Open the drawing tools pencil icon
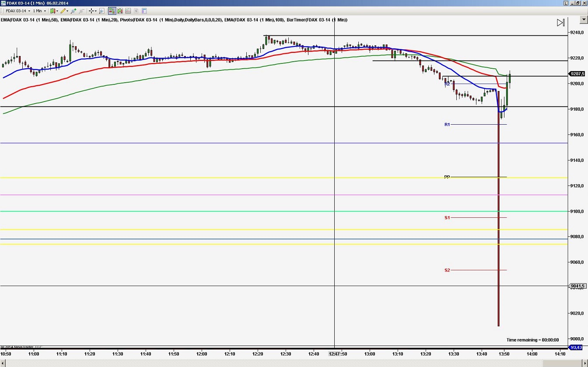This screenshot has width=588, height=367. [63, 10]
